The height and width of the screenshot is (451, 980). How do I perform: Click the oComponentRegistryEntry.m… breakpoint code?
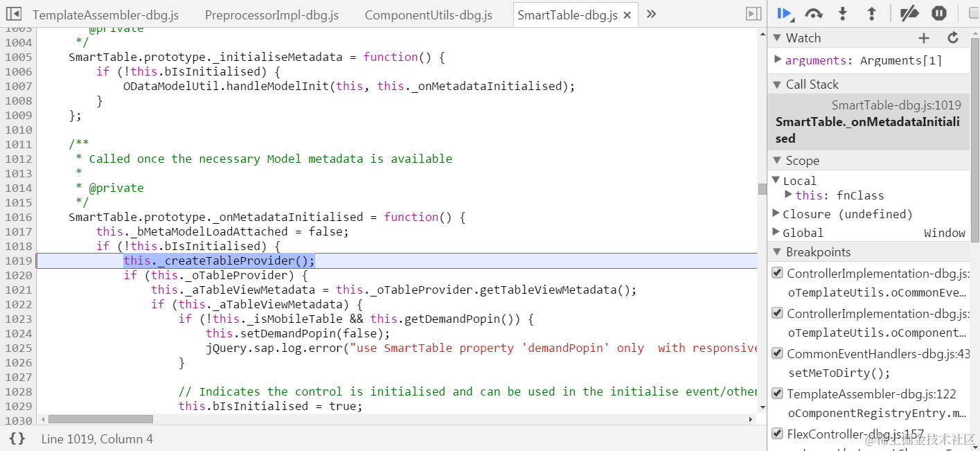tap(877, 413)
